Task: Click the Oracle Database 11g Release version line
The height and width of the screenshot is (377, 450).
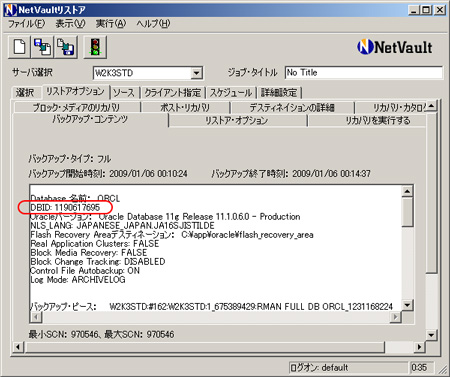Action: click(165, 217)
